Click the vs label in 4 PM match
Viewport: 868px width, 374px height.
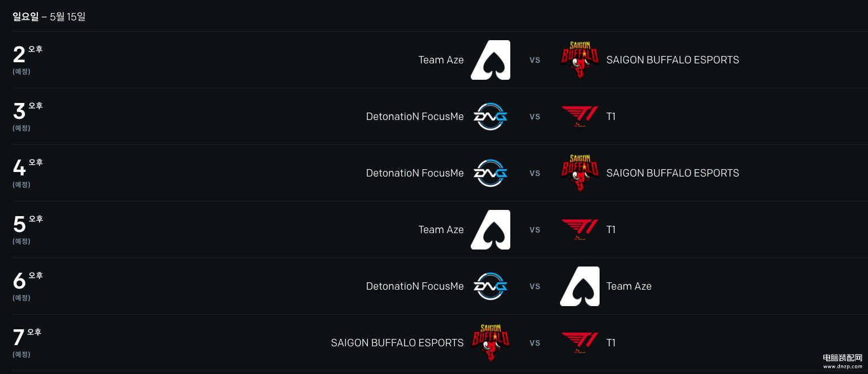click(x=535, y=173)
